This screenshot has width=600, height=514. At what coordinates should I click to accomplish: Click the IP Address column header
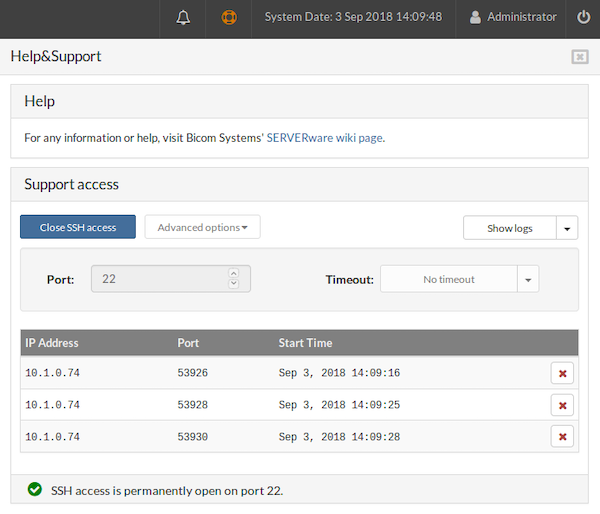(x=52, y=343)
